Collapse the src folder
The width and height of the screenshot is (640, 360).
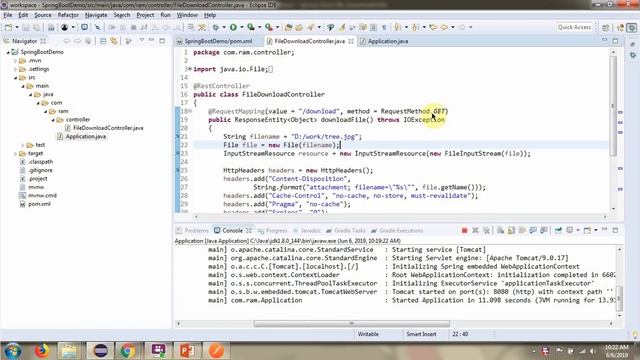(16, 78)
